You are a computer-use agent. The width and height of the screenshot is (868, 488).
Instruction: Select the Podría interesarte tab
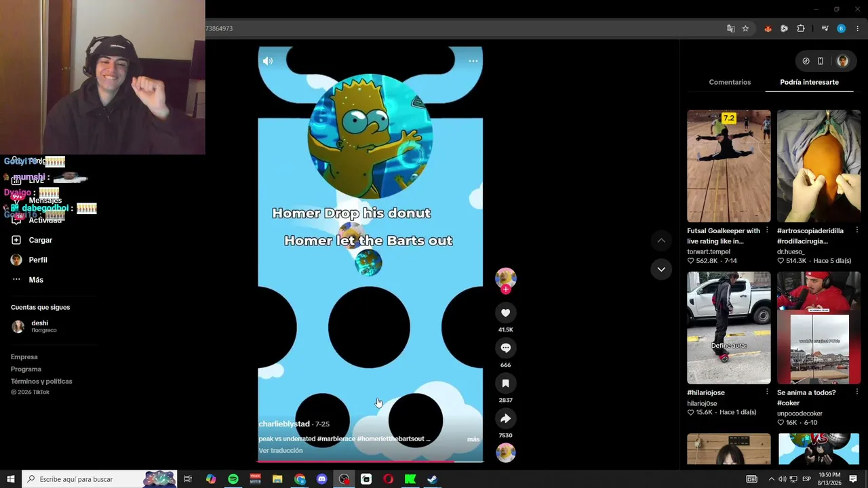click(809, 82)
